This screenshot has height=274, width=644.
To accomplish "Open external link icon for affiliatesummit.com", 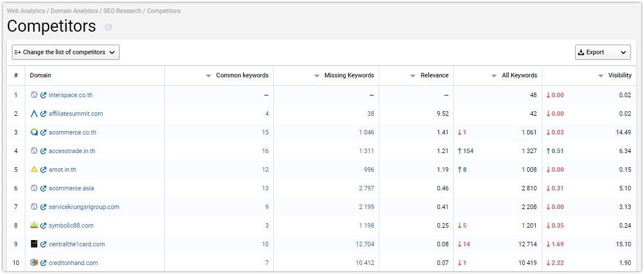I will tap(43, 114).
